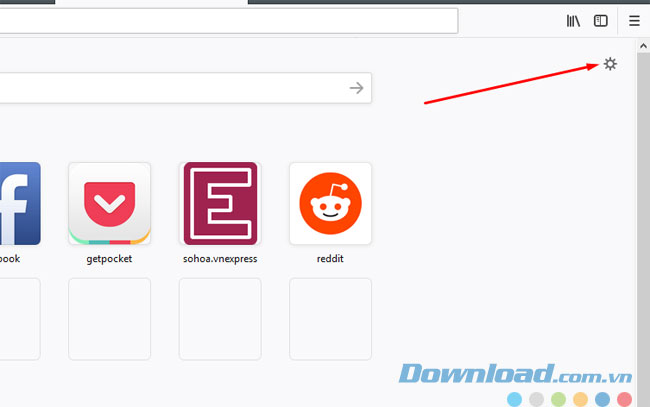Select empty tile below reddit
Viewport: 650px width, 407px height.
[330, 319]
